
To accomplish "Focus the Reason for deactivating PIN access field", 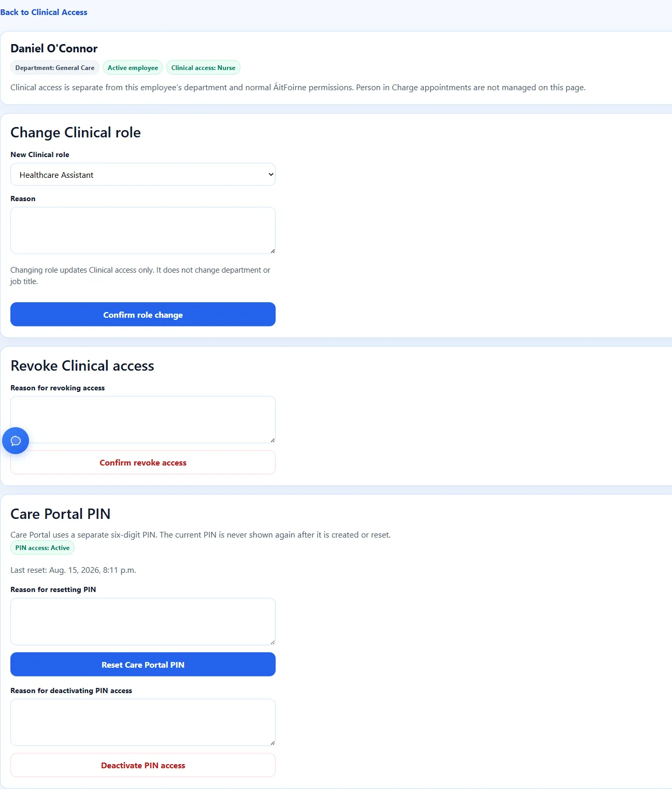I will 143,722.
